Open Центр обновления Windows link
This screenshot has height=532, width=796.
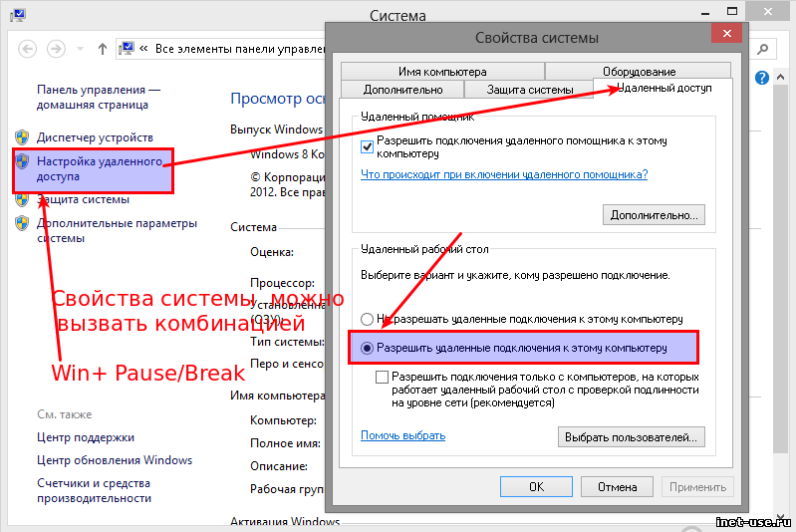(115, 460)
